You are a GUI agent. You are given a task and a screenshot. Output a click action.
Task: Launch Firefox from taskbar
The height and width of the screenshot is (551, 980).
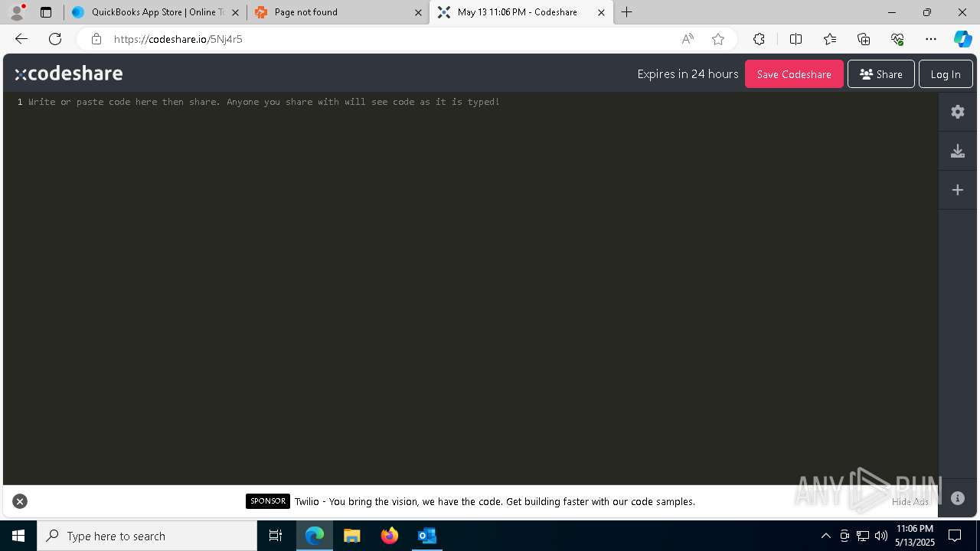tap(390, 536)
